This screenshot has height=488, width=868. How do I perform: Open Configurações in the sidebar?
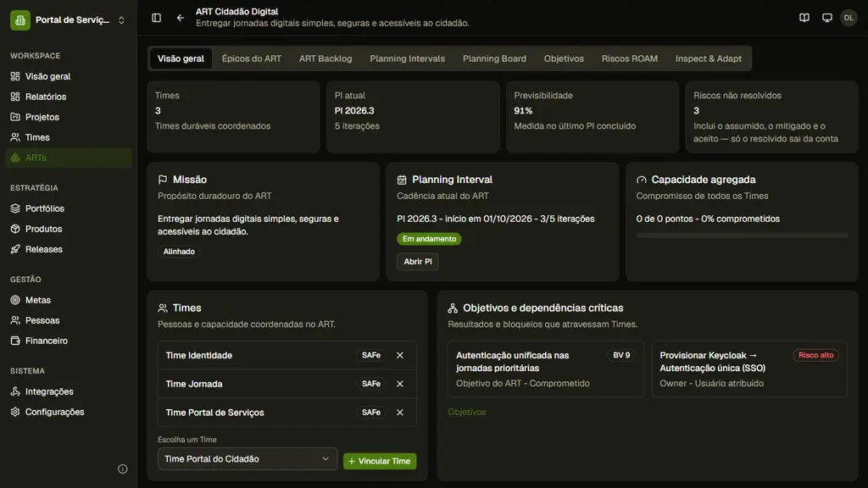pyautogui.click(x=69, y=413)
